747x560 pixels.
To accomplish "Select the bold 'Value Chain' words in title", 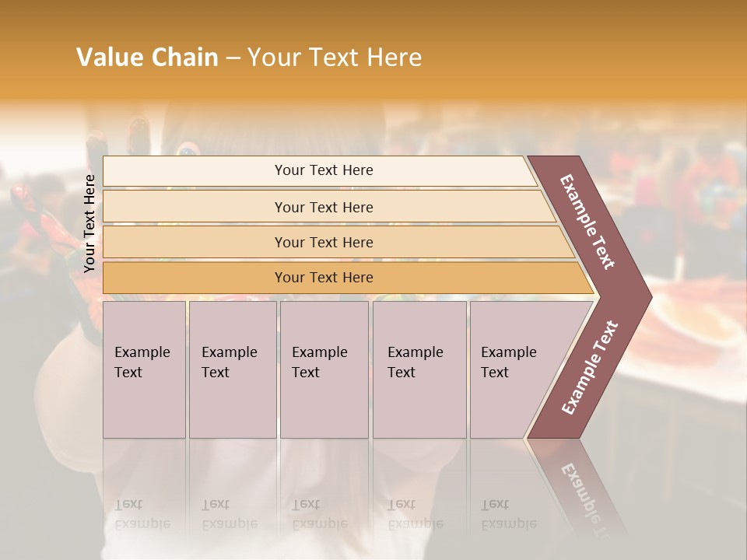I will (x=147, y=58).
